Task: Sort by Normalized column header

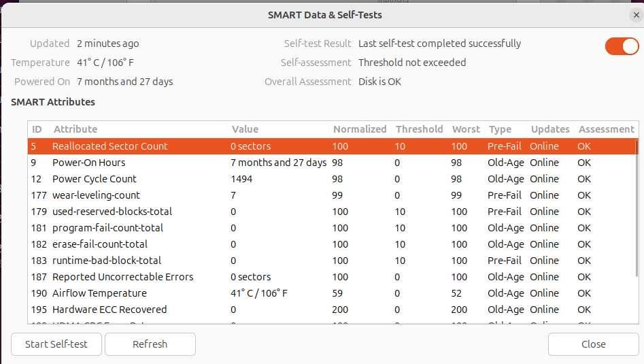Action: tap(360, 129)
